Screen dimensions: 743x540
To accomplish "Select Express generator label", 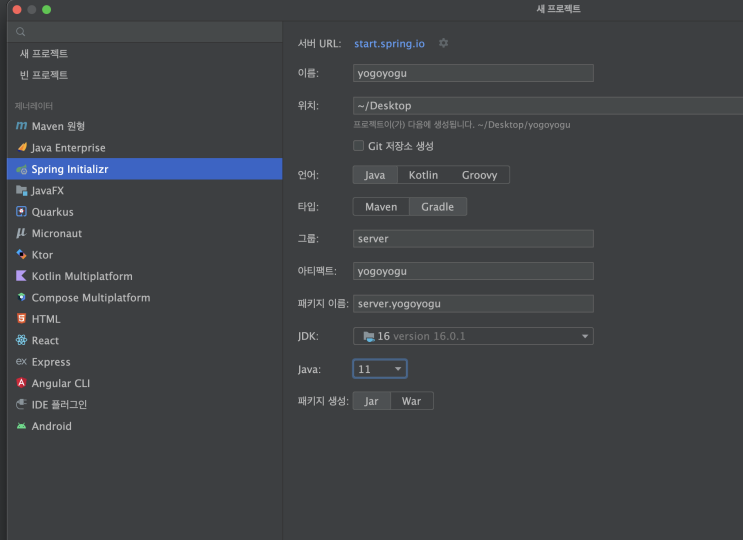I will click(51, 362).
